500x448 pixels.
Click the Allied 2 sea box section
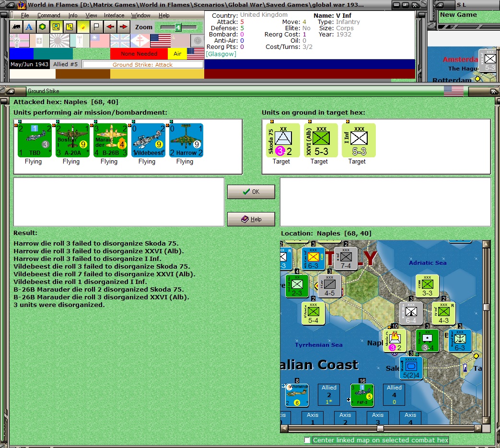pos(329,395)
